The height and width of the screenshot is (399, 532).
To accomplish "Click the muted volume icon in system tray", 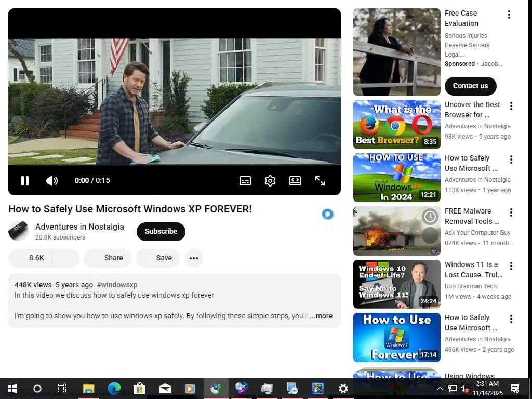I will click(465, 389).
